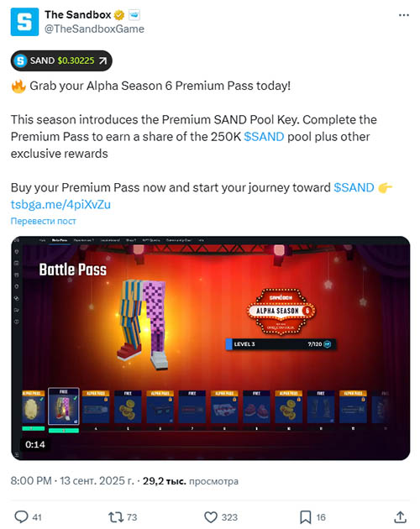Image resolution: width=420 pixels, height=529 pixels.
Task: Open the tsbga.me/4piXvZu link
Action: pyautogui.click(x=60, y=204)
